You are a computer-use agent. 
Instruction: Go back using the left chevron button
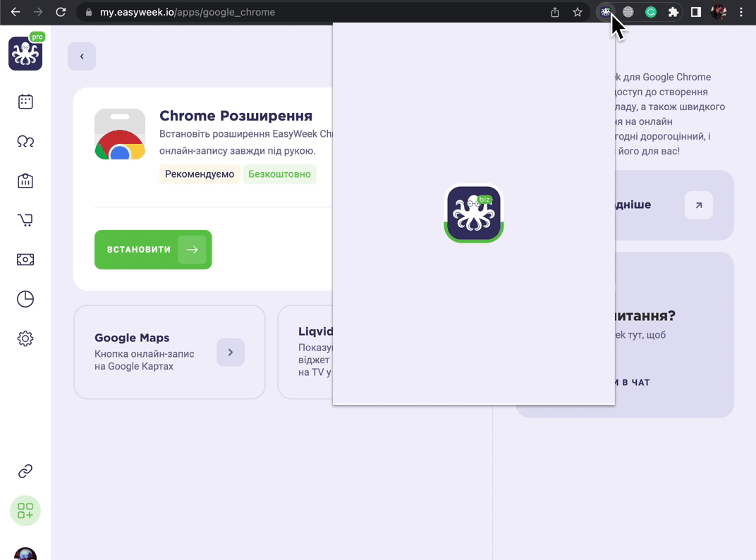point(82,56)
